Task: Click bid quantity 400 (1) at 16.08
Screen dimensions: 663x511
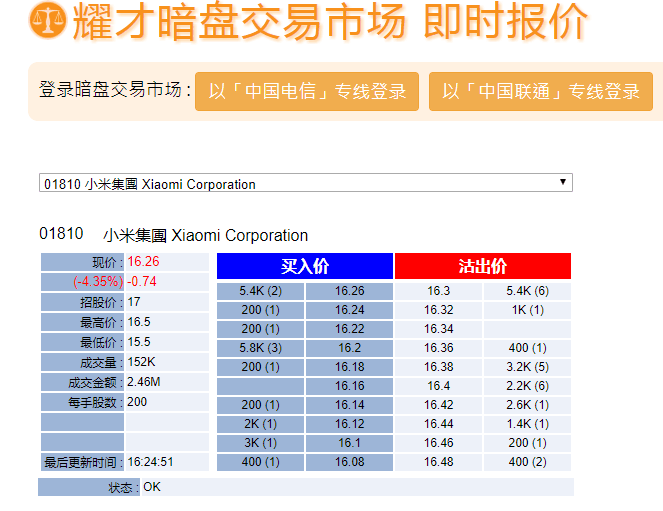Action: tap(260, 462)
